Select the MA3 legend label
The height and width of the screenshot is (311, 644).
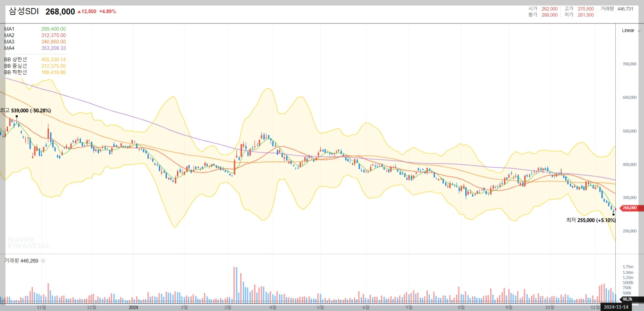[x=9, y=42]
